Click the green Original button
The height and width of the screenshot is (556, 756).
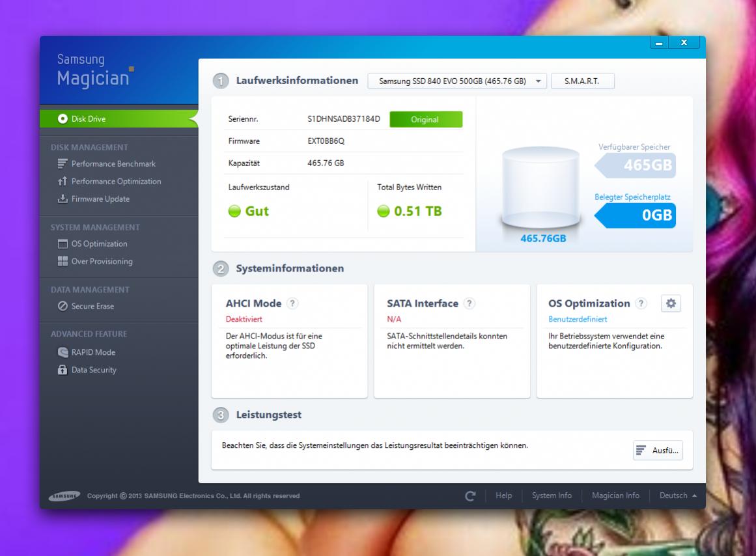pos(426,120)
